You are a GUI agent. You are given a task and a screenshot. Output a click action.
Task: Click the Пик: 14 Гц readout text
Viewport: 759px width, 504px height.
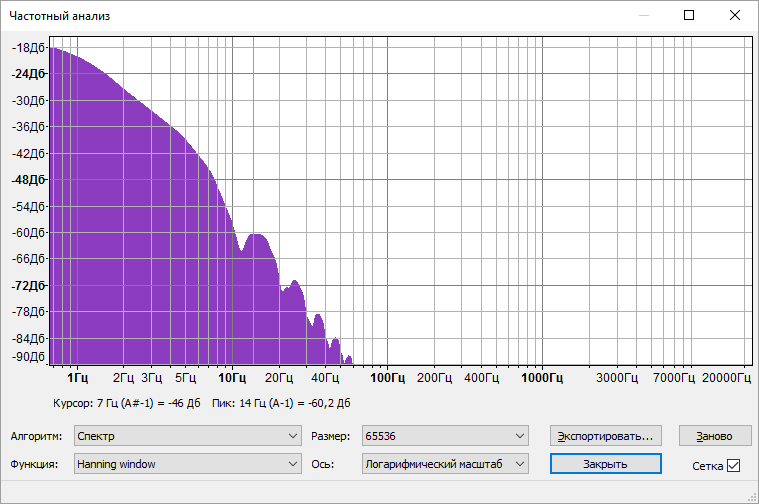pyautogui.click(x=281, y=403)
